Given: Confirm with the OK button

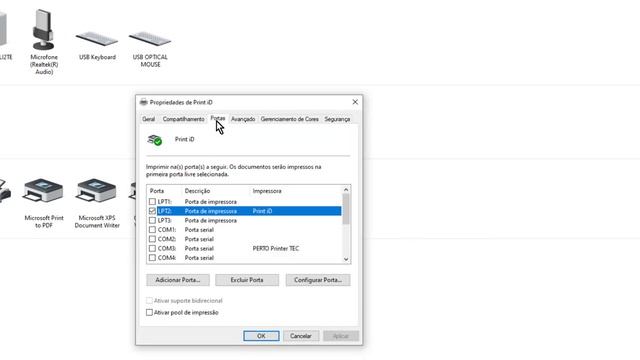Looking at the screenshot, I should tap(261, 336).
